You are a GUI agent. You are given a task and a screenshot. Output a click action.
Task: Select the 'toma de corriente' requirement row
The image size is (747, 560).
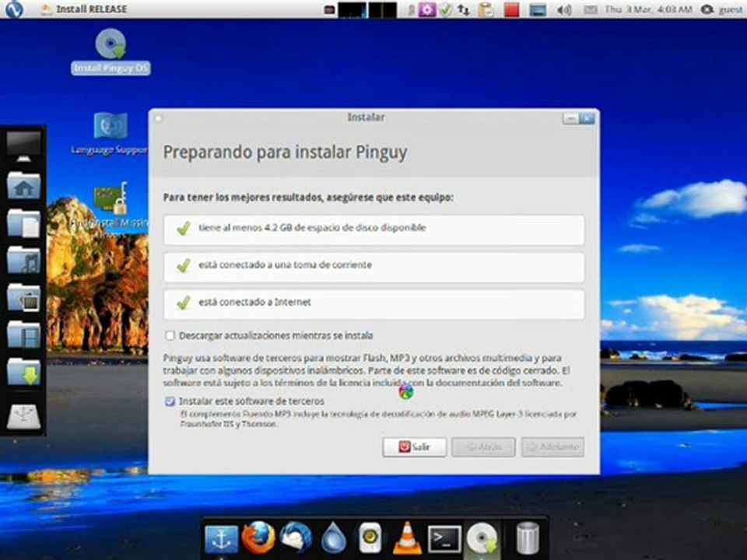coord(374,267)
